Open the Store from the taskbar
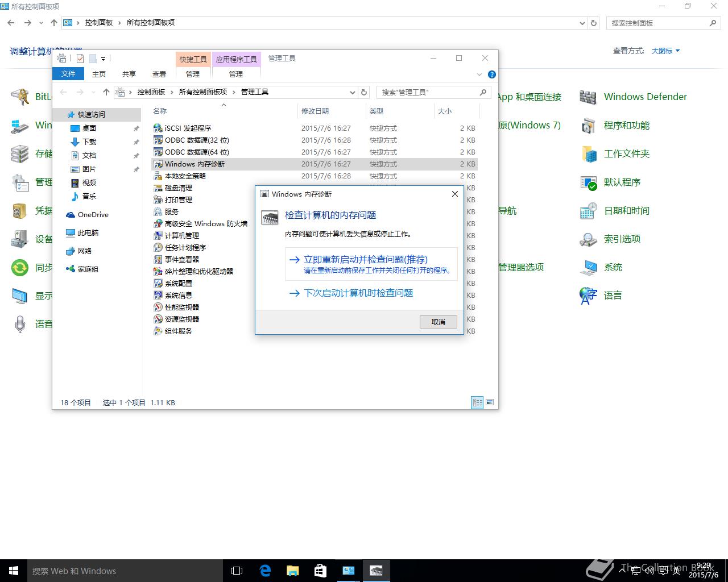728x582 pixels. [x=320, y=571]
